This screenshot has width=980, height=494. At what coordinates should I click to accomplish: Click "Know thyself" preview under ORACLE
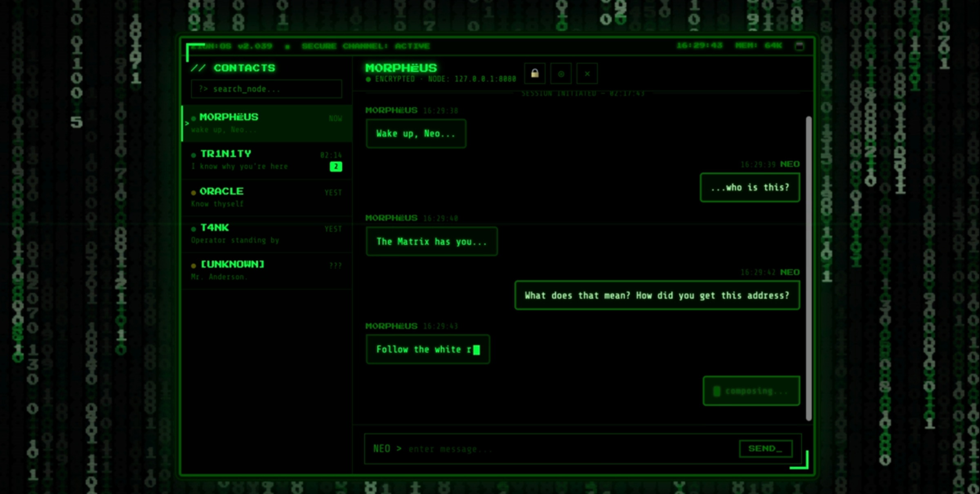tap(217, 204)
